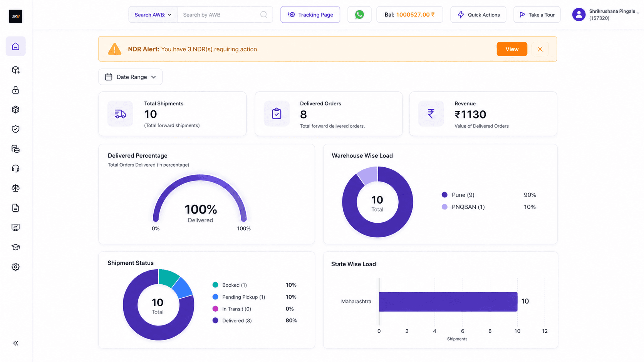Click the user avatar icon
This screenshot has width=644, height=362.
tap(579, 15)
